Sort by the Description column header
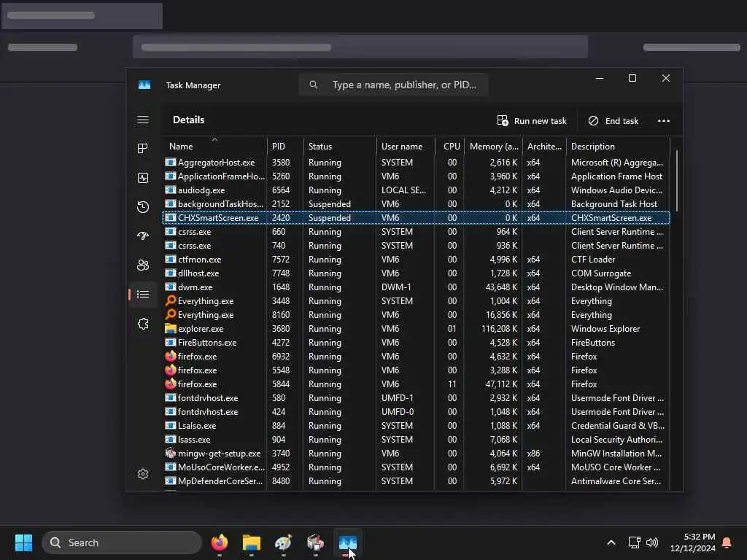The image size is (747, 560). click(618, 146)
